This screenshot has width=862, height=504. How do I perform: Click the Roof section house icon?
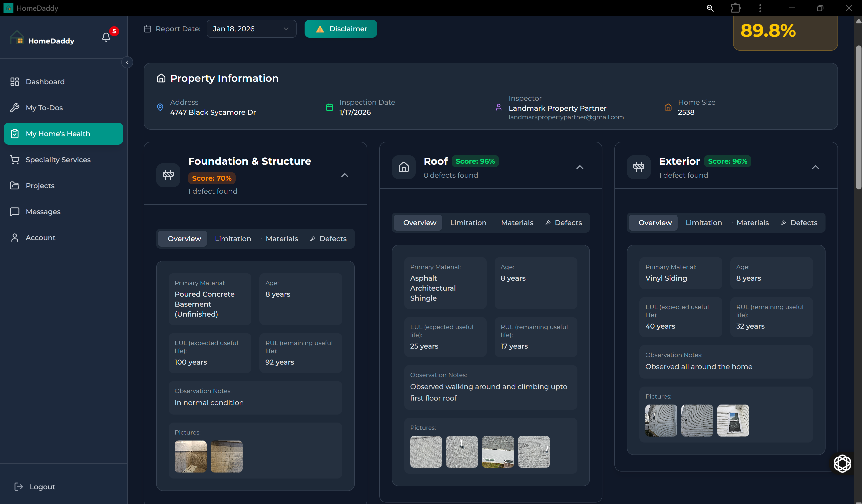pyautogui.click(x=404, y=167)
